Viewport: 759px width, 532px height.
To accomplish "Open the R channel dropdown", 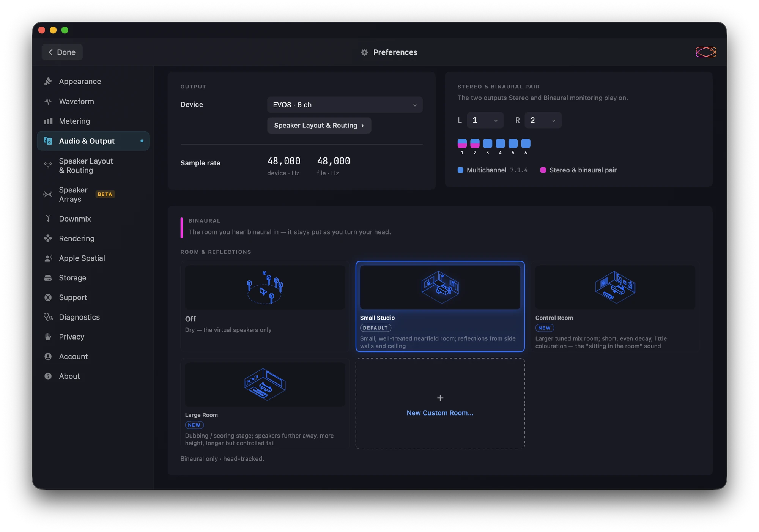I will pyautogui.click(x=543, y=120).
